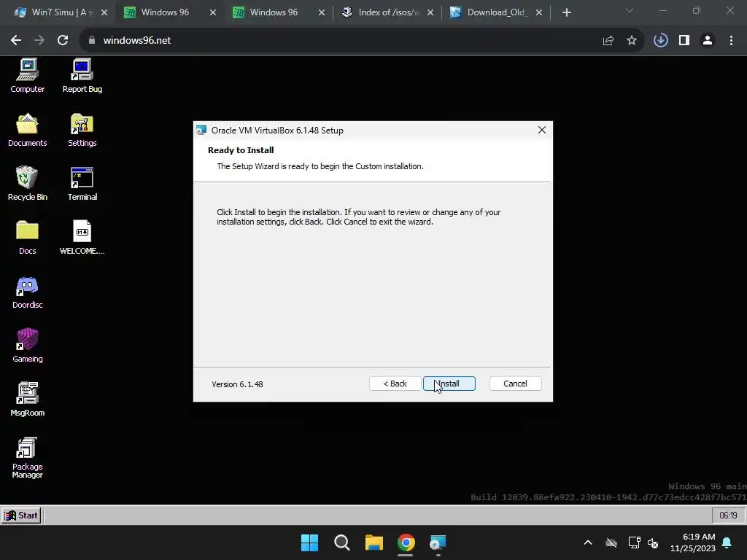Open the Chrome three-dot menu

731,41
